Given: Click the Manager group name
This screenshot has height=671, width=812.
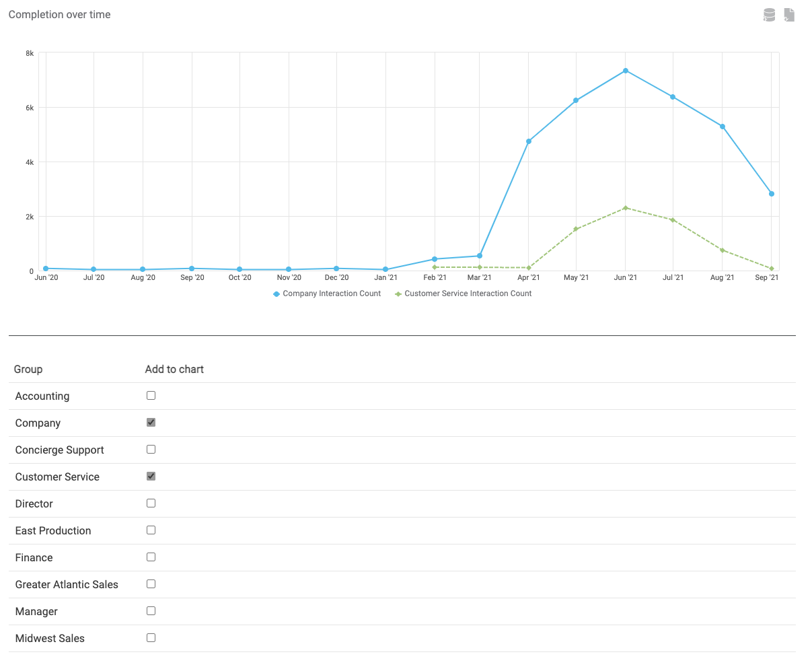Looking at the screenshot, I should click(36, 612).
